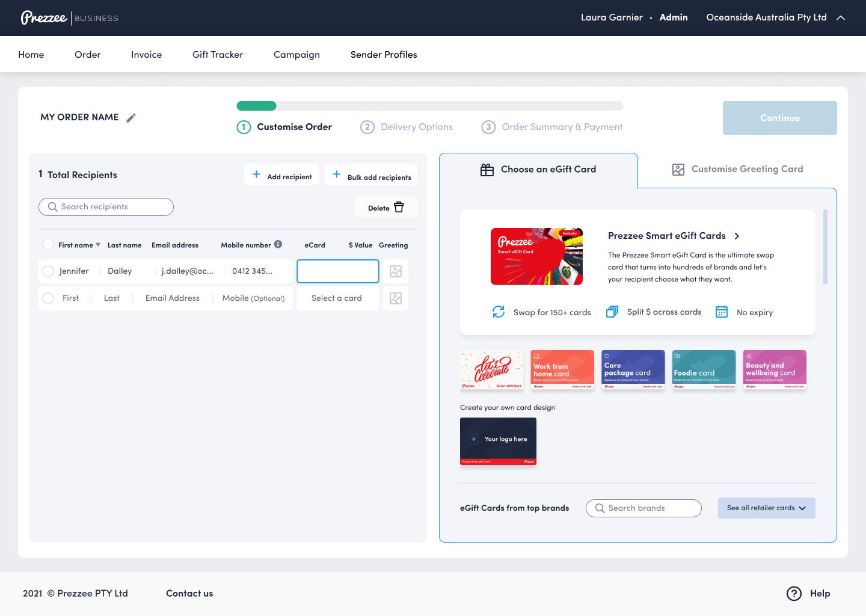This screenshot has width=866, height=616.
Task: Click the Help question mark icon
Action: pyautogui.click(x=794, y=594)
